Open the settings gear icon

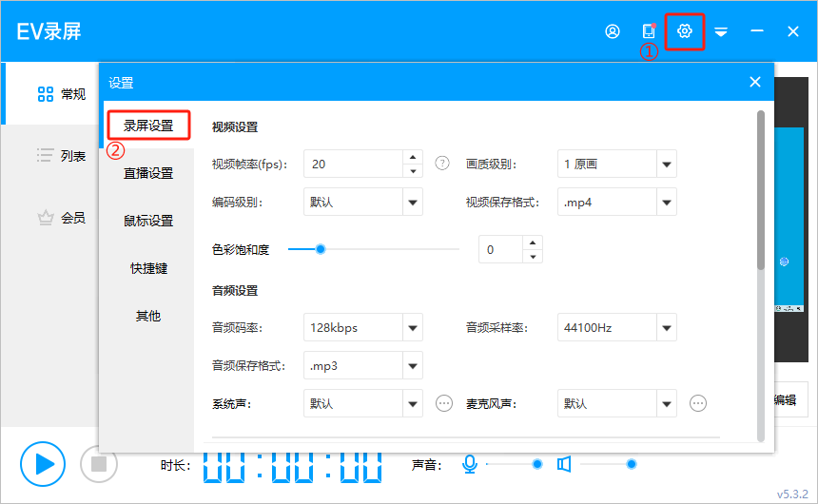coord(684,31)
